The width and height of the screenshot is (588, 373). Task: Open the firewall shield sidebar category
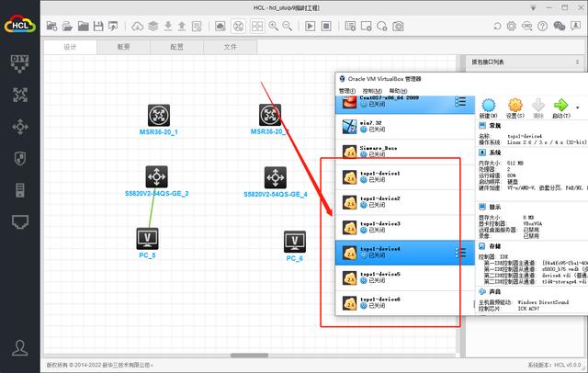20,158
